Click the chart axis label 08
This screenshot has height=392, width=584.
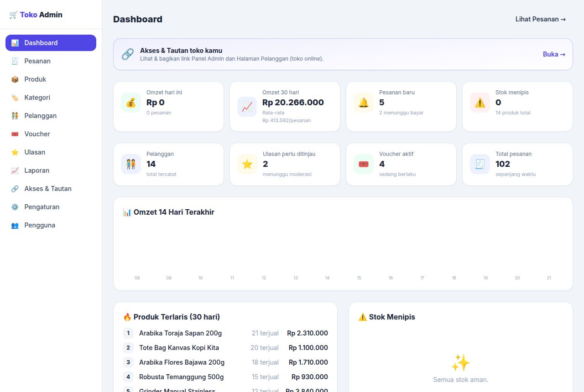(x=137, y=278)
